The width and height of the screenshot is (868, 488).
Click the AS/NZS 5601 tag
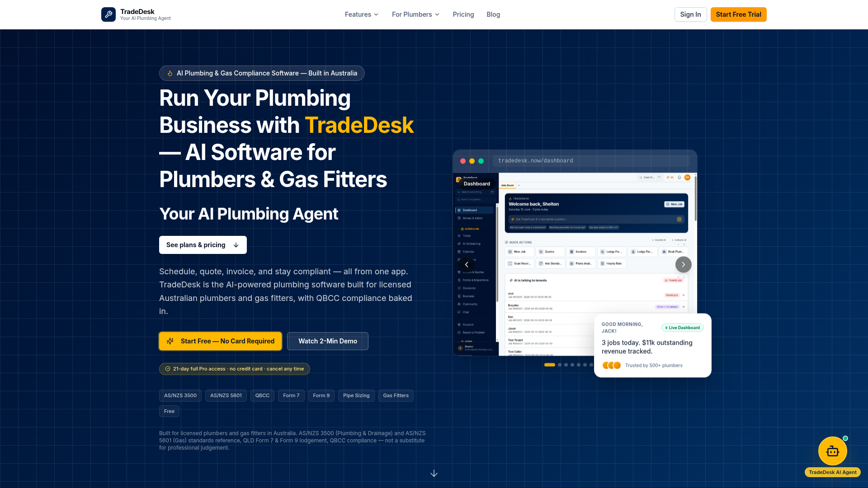tap(226, 396)
